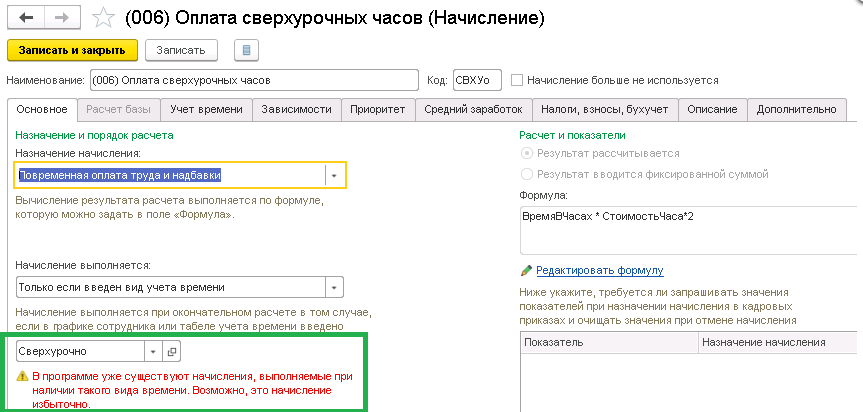Open the Сверхурочно item with open-form icon
The image size is (863, 412).
pyautogui.click(x=172, y=351)
